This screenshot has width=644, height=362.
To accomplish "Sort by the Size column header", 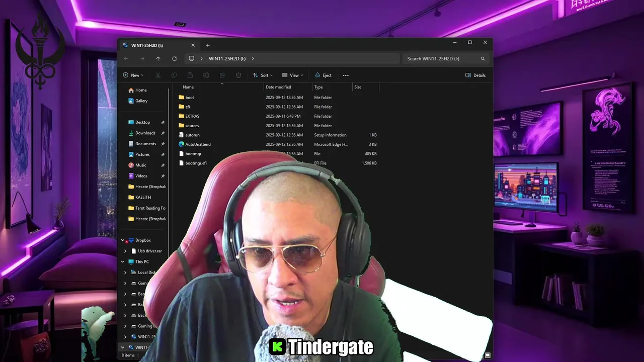I will point(358,87).
